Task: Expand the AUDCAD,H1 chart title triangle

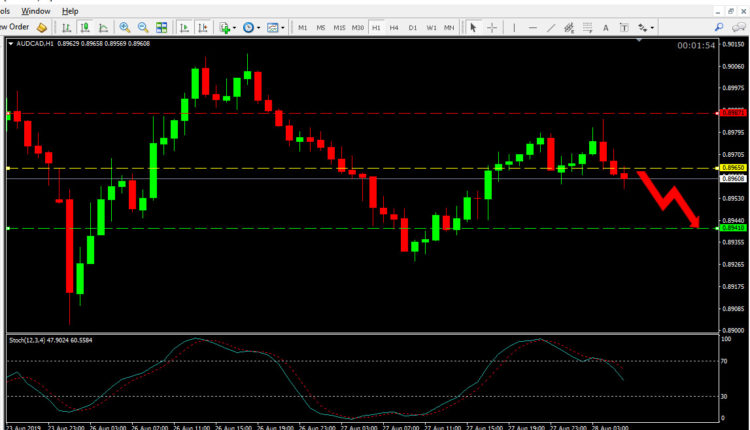Action: [11, 44]
